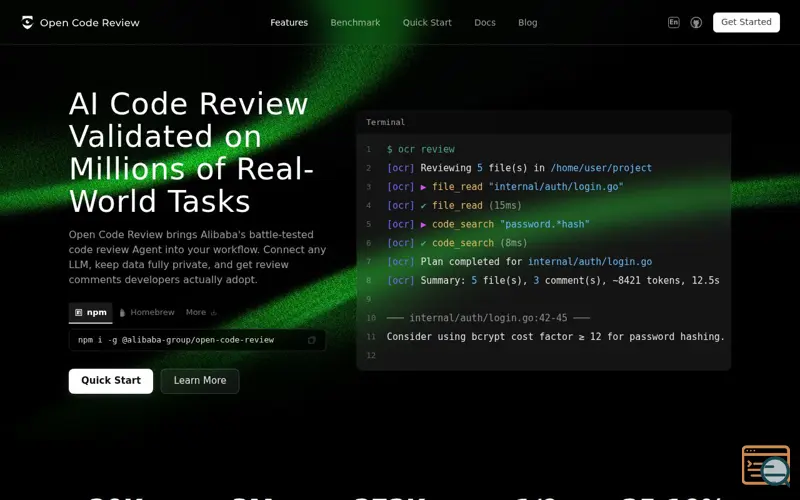800x500 pixels.
Task: Click the AI Code Review headline
Action: [x=191, y=152]
